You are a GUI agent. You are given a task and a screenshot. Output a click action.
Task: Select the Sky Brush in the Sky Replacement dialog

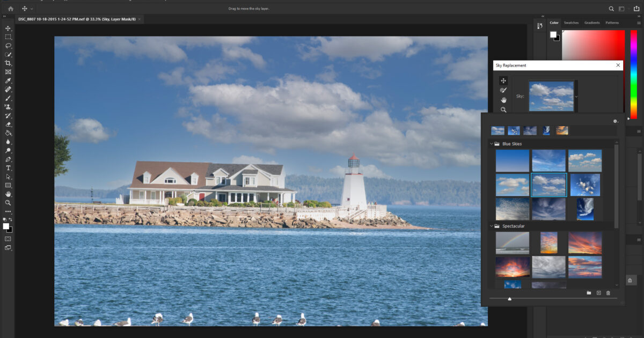[x=503, y=90]
